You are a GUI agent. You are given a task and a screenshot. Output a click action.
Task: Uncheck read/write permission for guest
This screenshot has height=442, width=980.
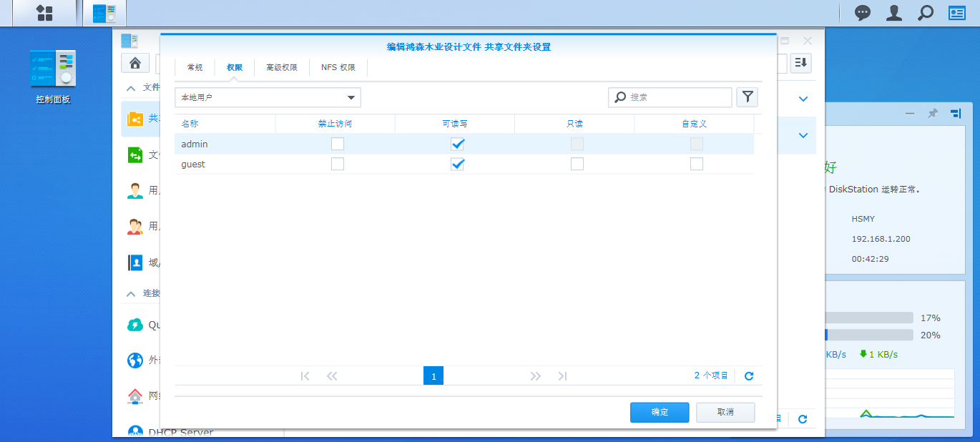457,164
